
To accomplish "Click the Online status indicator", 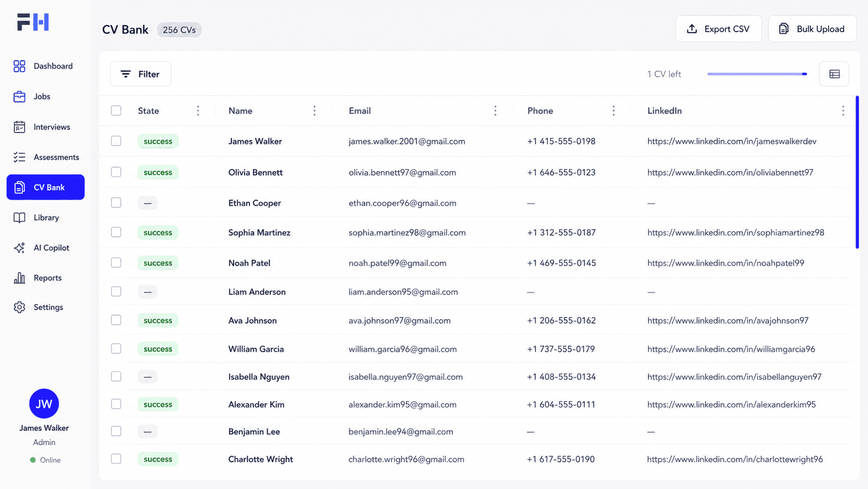I will click(45, 460).
